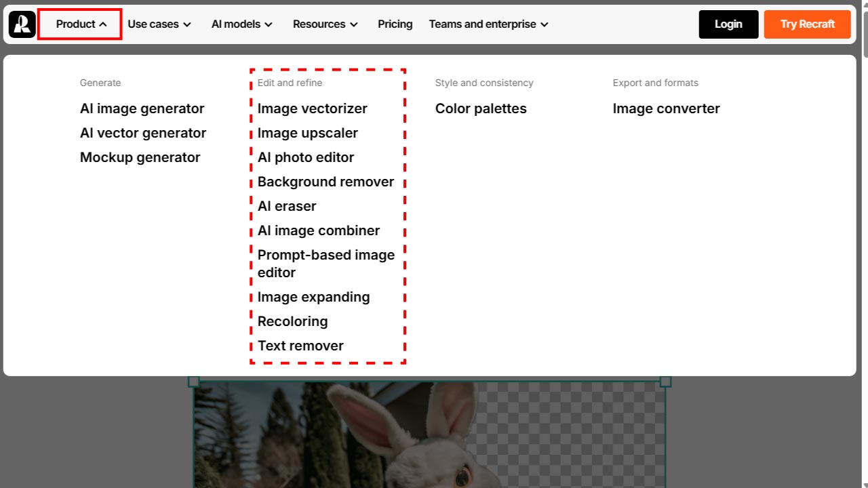Go to the Pricing page
Viewport: 868px width, 488px height.
point(395,24)
